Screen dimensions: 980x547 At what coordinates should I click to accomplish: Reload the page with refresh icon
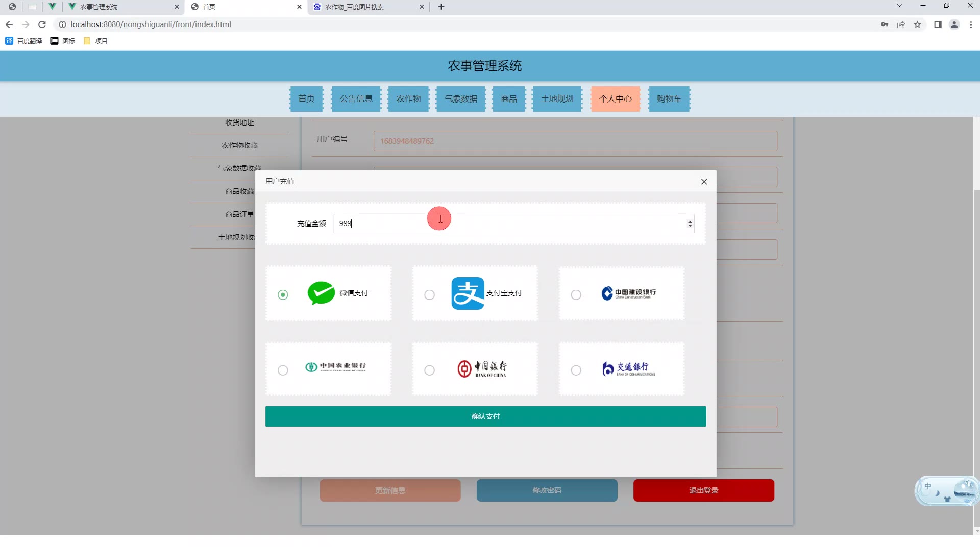coord(42,24)
